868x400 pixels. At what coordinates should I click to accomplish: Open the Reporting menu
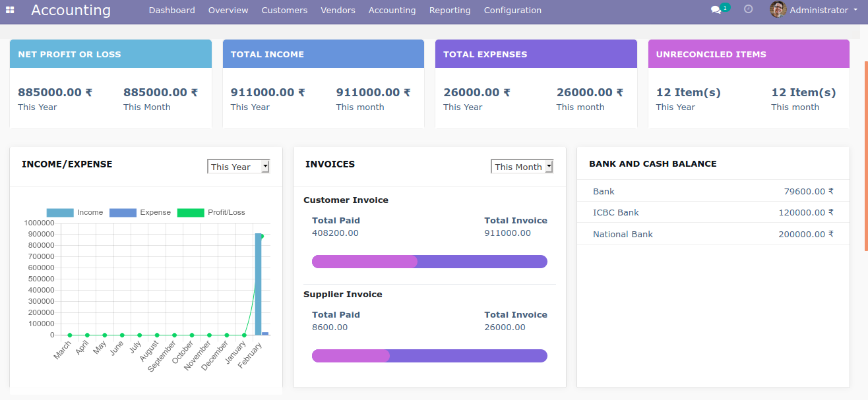450,10
